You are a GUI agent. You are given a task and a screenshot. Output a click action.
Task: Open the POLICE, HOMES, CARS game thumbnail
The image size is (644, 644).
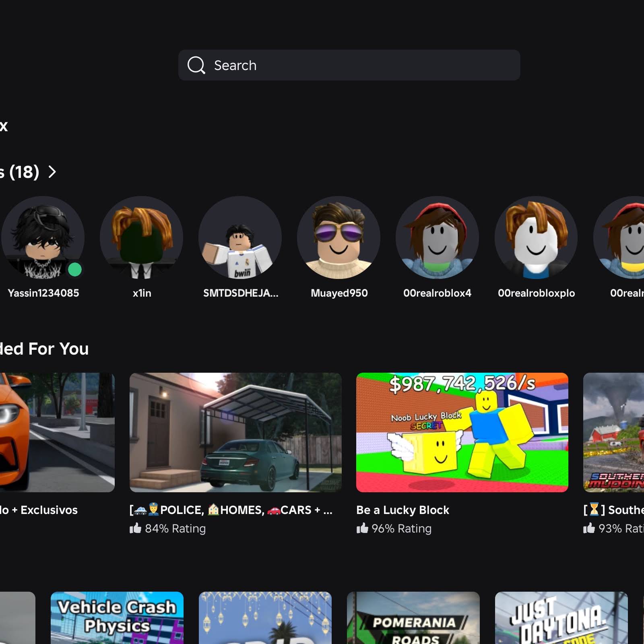tap(235, 432)
